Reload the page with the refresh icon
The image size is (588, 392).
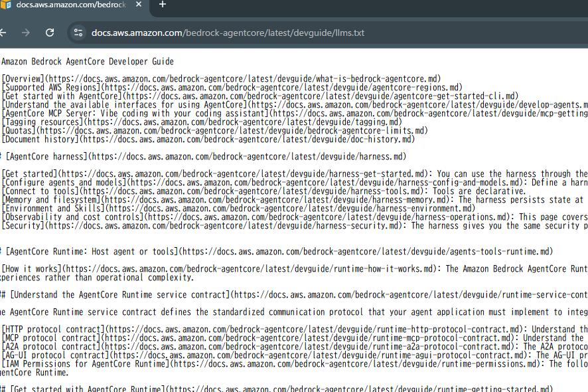click(x=50, y=33)
